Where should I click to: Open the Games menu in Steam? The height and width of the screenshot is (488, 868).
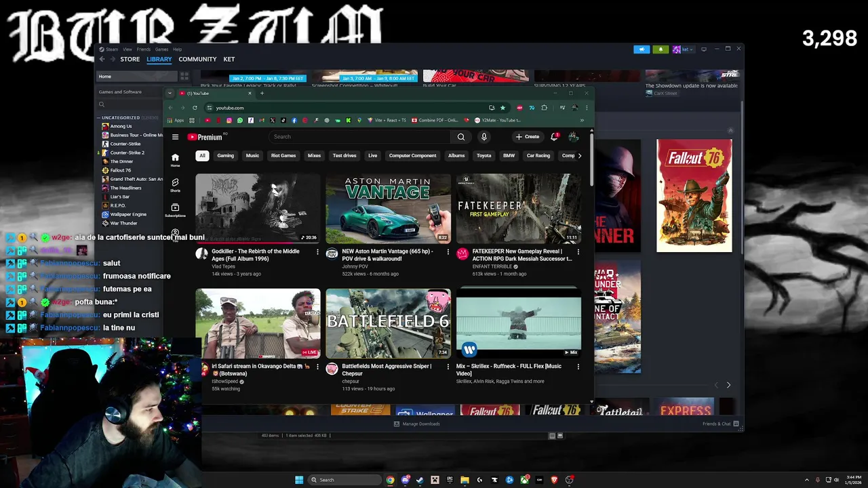pos(161,49)
